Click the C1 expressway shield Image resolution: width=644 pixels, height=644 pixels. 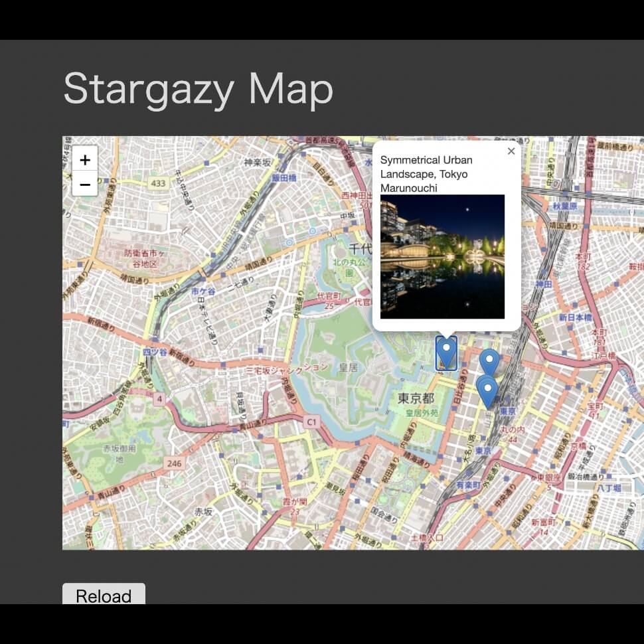pyautogui.click(x=311, y=422)
